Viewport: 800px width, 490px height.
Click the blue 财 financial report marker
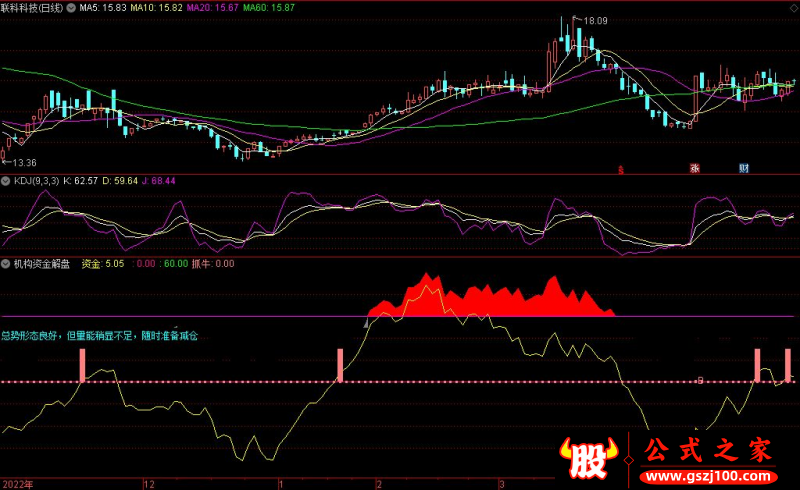744,168
